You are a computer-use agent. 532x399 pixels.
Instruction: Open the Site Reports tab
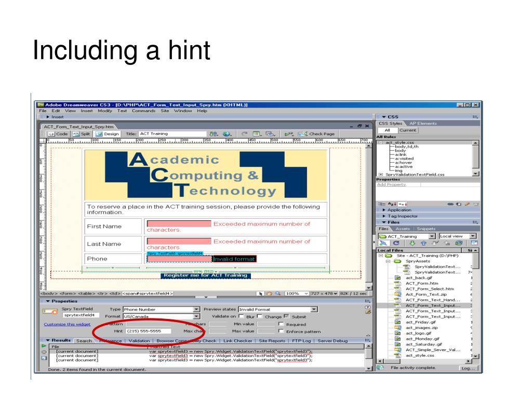tap(272, 341)
